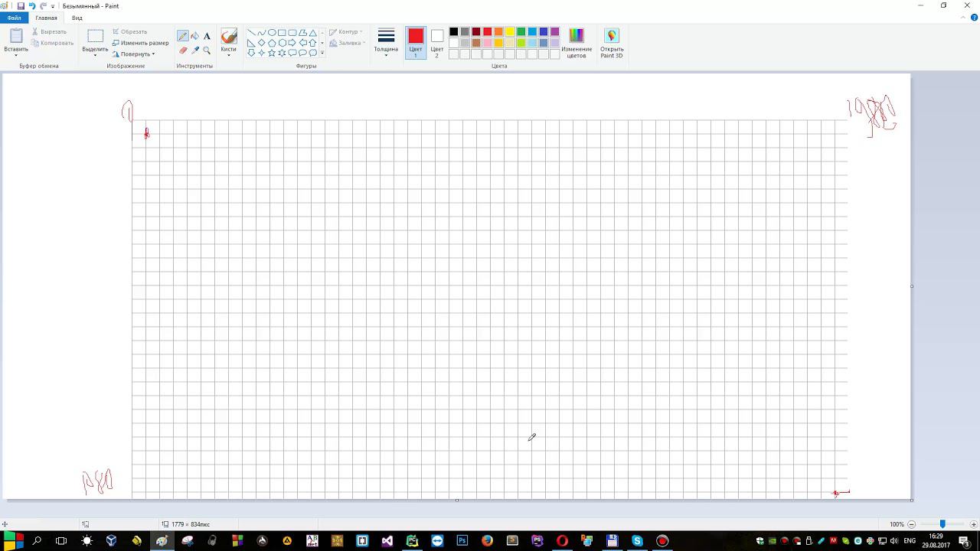Activate Color 1 (Цвет 1) selector
Viewport: 980px width, 551px height.
click(x=416, y=43)
